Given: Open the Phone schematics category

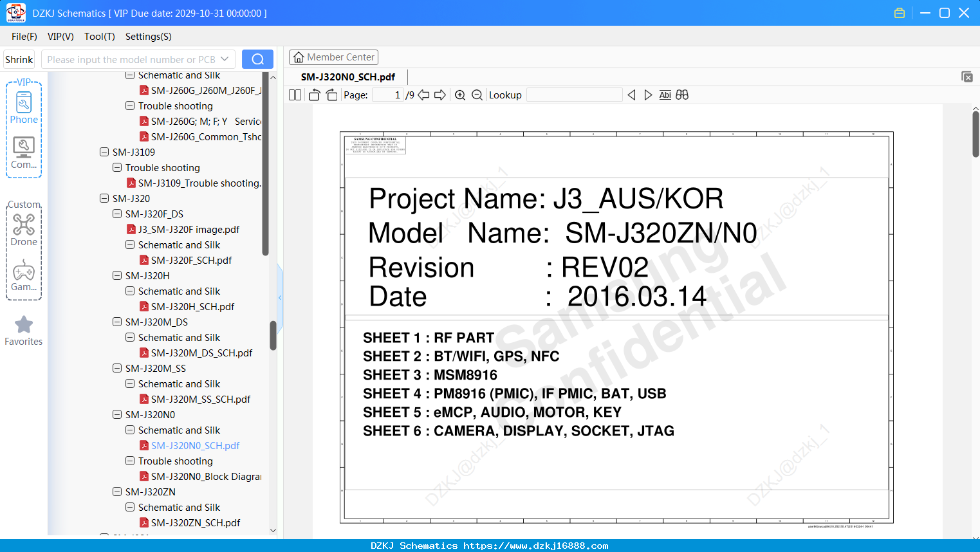Looking at the screenshot, I should coord(24,108).
